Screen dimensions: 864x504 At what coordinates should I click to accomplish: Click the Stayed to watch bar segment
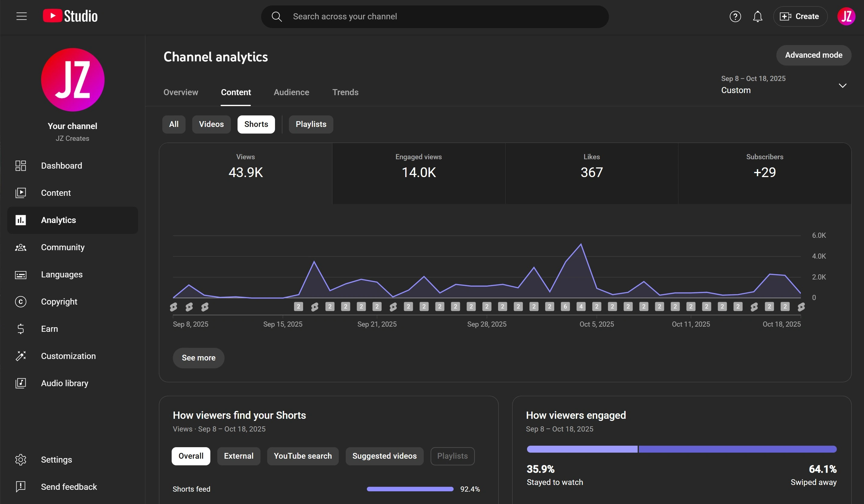coord(582,449)
